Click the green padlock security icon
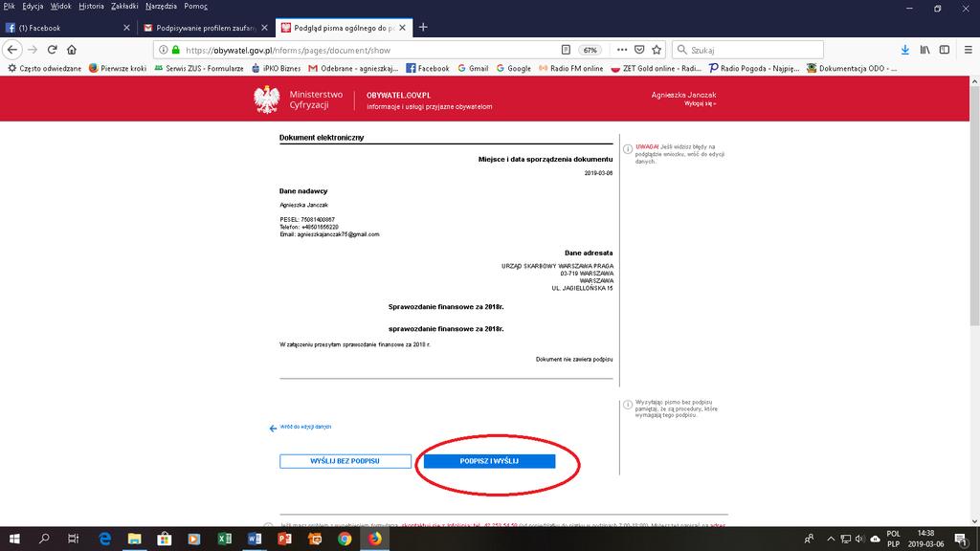The width and height of the screenshot is (980, 551). 176,50
